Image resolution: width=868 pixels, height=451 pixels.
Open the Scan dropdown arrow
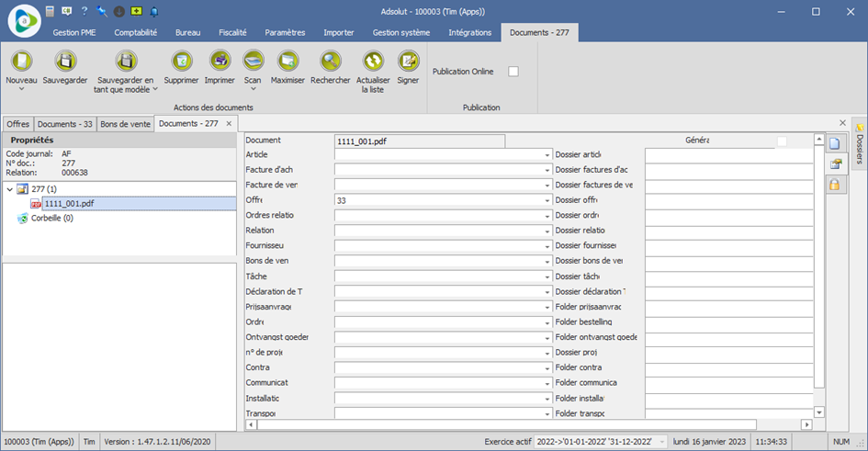pos(253,89)
